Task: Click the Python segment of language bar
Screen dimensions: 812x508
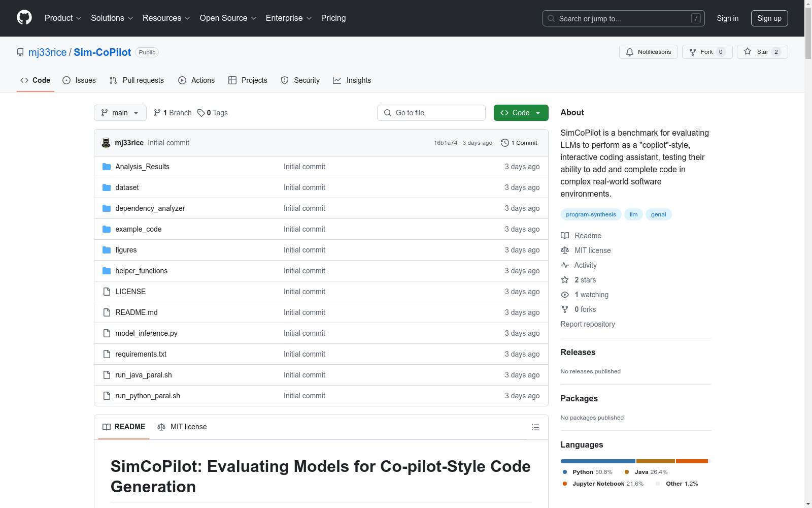Action: click(x=598, y=461)
